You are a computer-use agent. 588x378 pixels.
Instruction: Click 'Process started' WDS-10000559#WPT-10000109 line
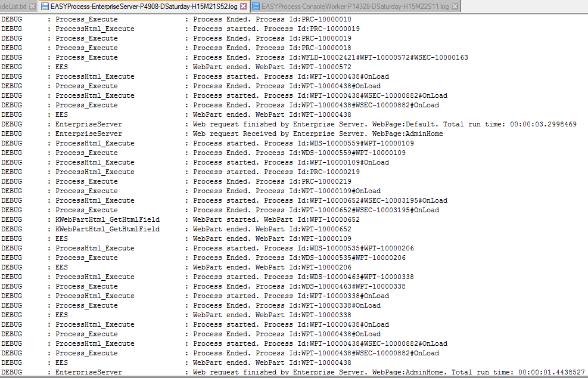tap(303, 143)
